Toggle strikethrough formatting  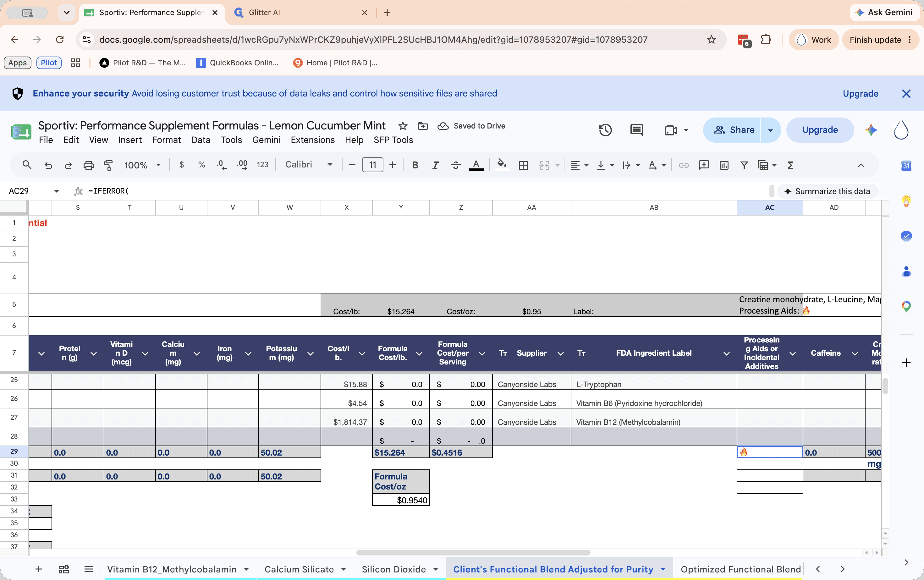(x=455, y=165)
